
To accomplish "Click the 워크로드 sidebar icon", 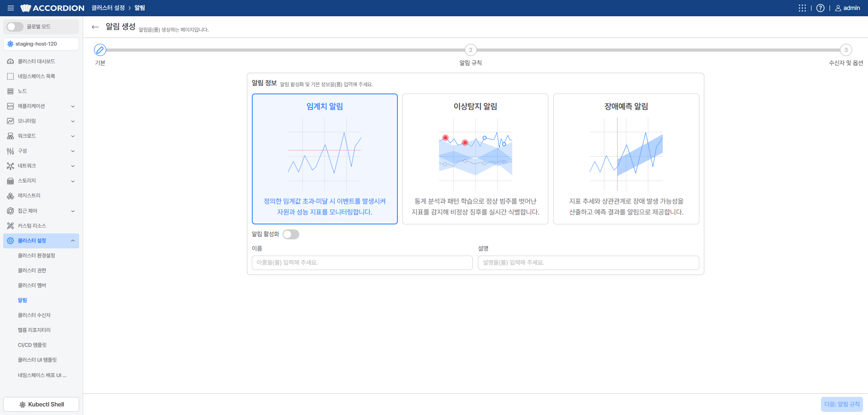I will [x=10, y=136].
